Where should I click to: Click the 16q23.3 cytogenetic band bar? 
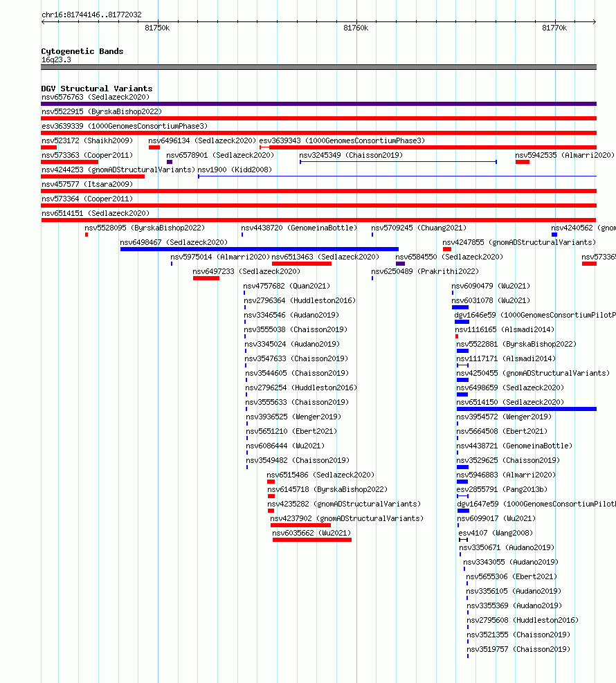point(318,67)
